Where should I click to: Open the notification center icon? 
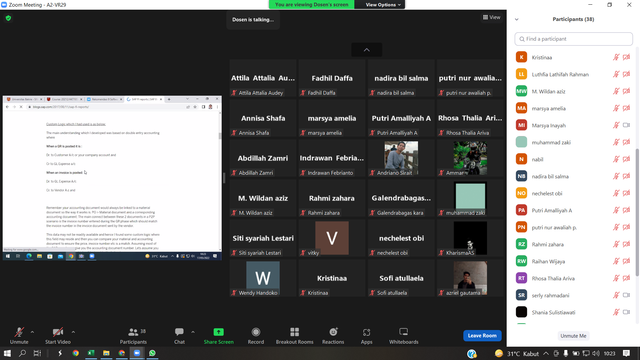pyautogui.click(x=627, y=353)
